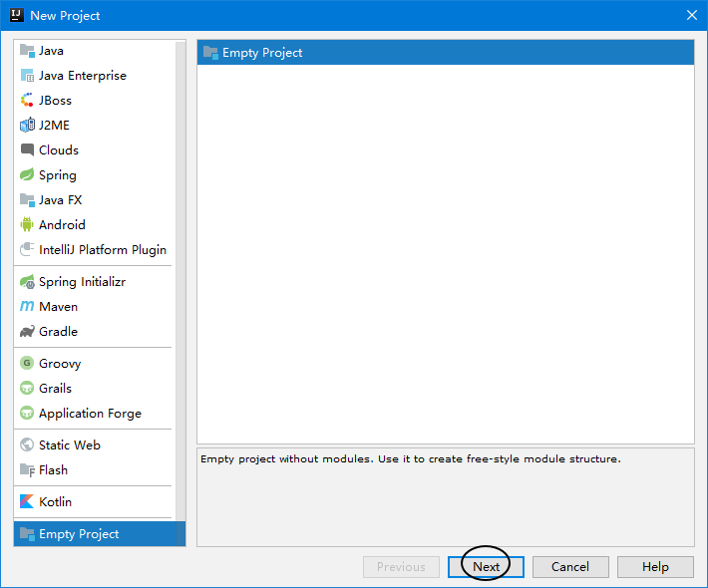The width and height of the screenshot is (708, 588).
Task: Select the Kotlin logo icon
Action: coord(27,502)
